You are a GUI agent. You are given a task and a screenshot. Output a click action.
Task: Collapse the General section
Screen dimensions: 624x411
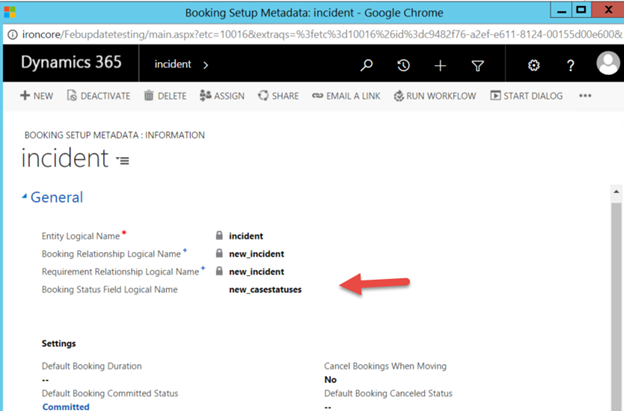26,198
